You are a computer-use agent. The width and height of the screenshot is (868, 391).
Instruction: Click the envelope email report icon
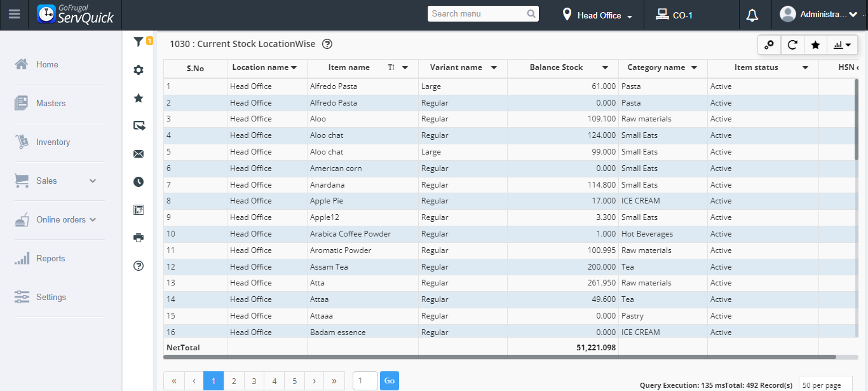(139, 154)
